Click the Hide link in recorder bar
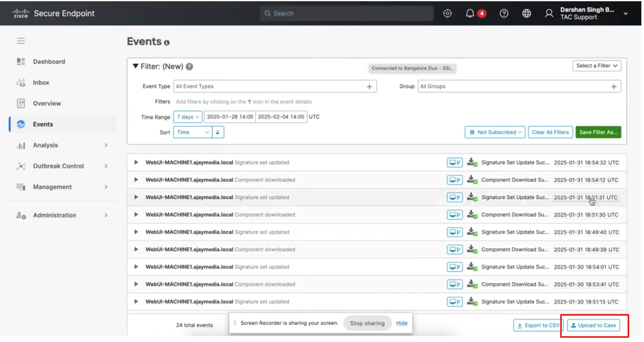 pos(402,323)
